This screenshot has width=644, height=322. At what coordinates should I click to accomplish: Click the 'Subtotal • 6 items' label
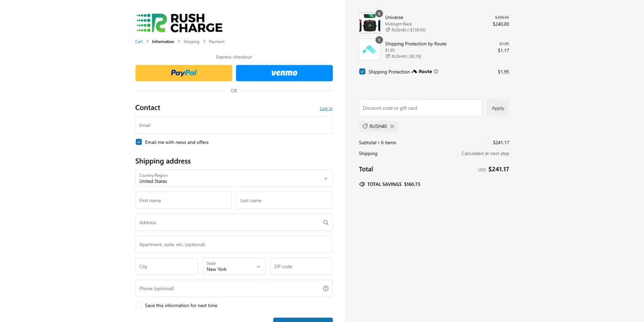[377, 143]
